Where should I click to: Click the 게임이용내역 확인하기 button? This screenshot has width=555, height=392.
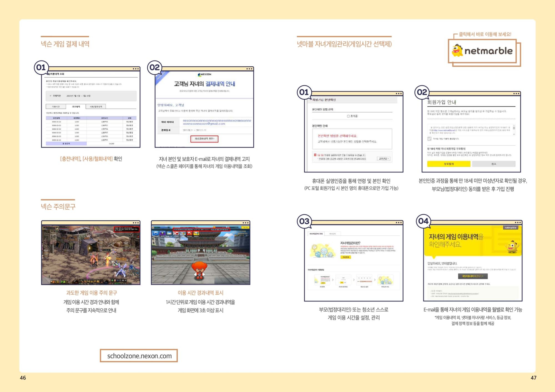coord(473,276)
